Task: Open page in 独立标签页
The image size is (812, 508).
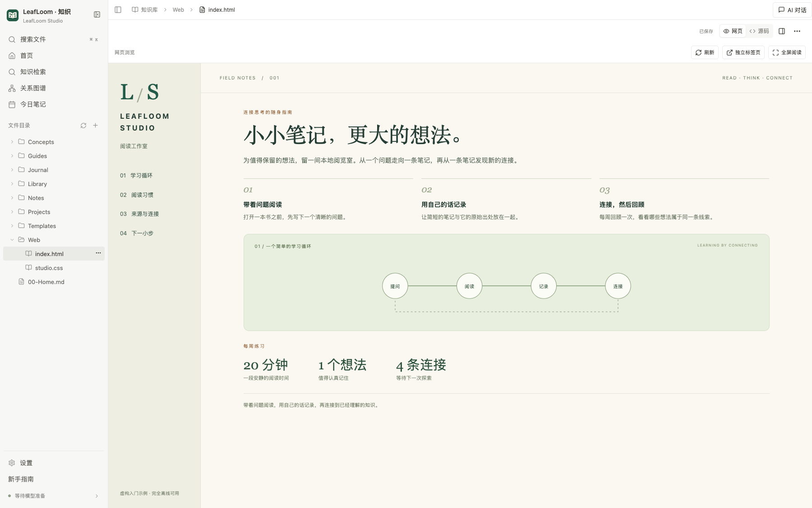Action: tap(743, 52)
